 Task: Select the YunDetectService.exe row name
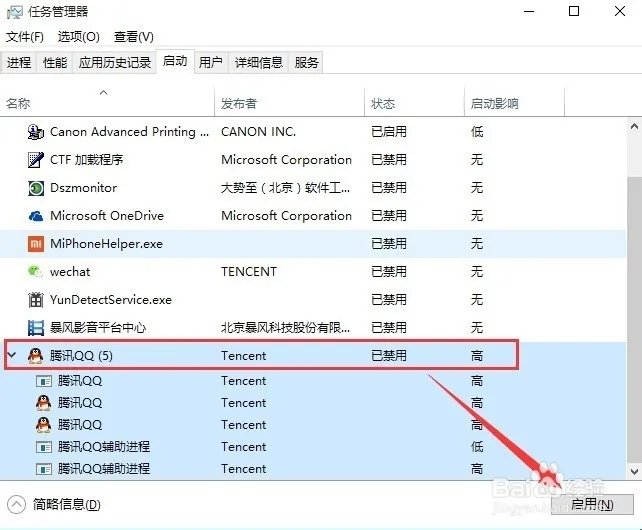pos(111,300)
